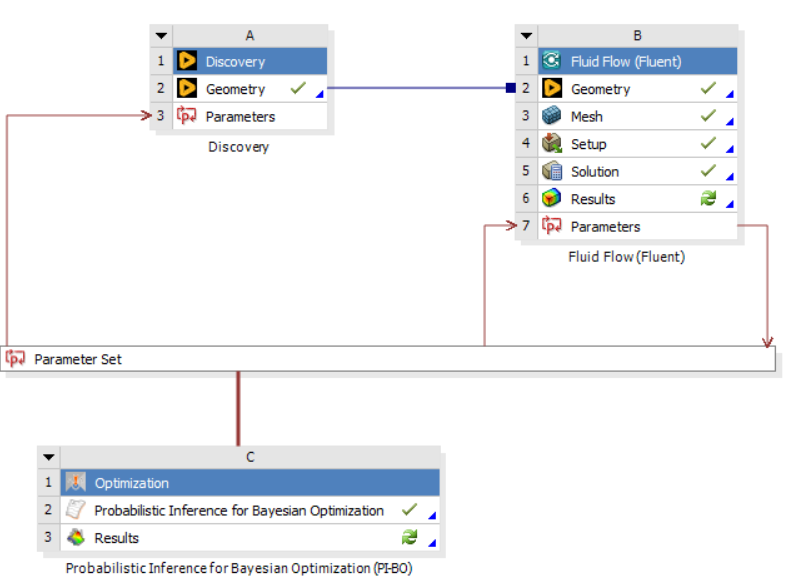Select the Optimization title cell in system C
Image resolution: width=793 pixels, height=587 pixels.
click(132, 483)
